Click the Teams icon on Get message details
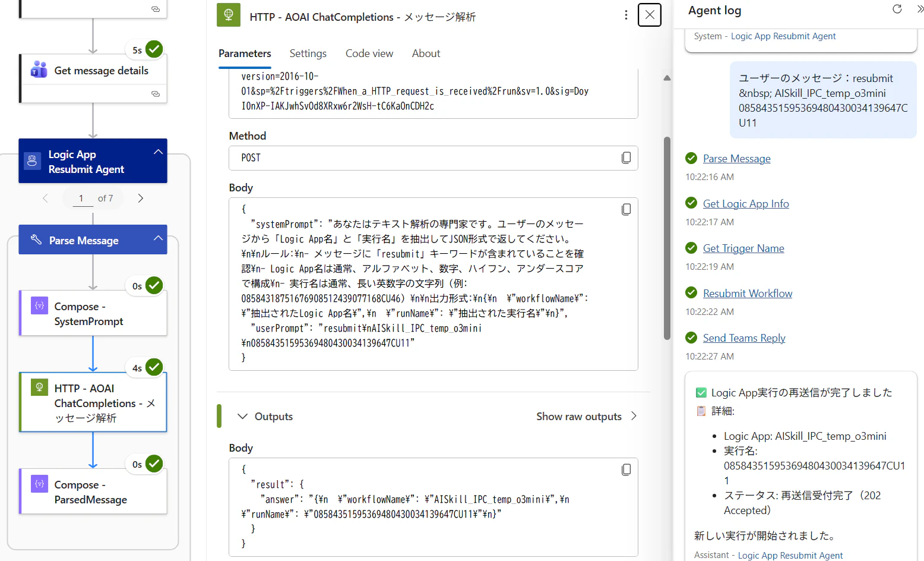 pyautogui.click(x=39, y=70)
